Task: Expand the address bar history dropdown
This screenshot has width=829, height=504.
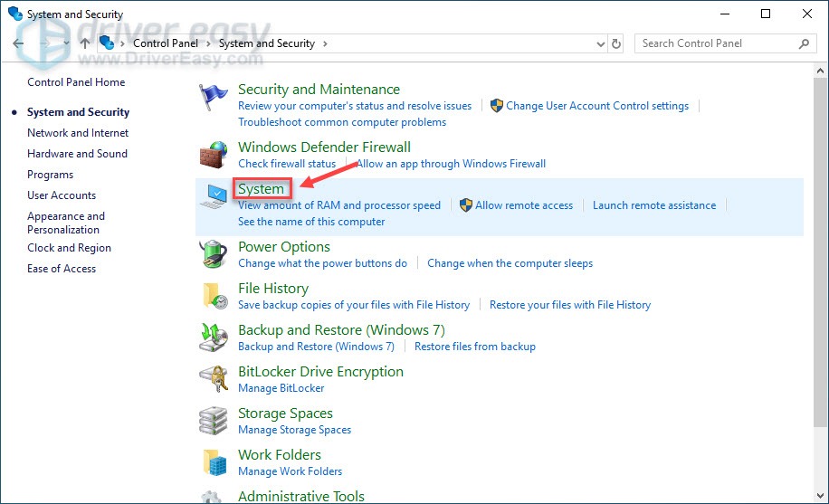Action: click(601, 44)
